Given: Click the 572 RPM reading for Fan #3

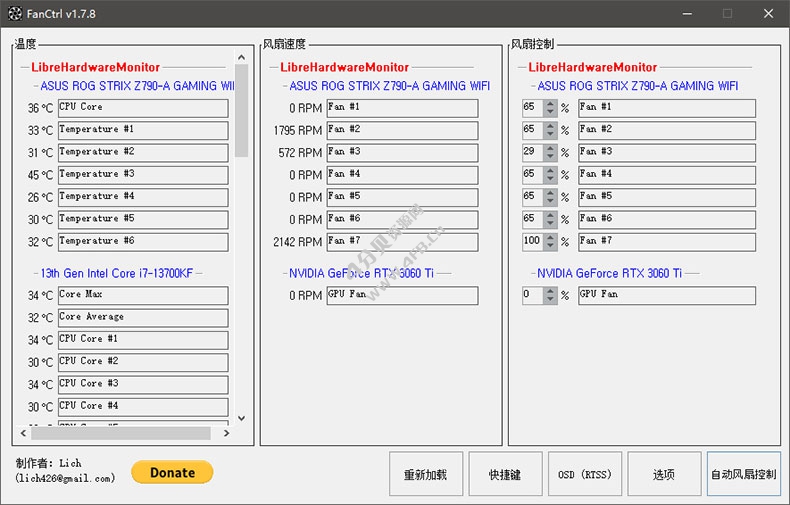Looking at the screenshot, I should 300,153.
